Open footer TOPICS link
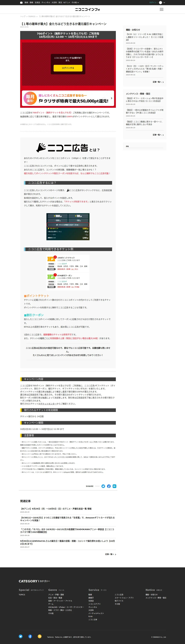The width and height of the screenshot is (185, 644). [x=22, y=595]
